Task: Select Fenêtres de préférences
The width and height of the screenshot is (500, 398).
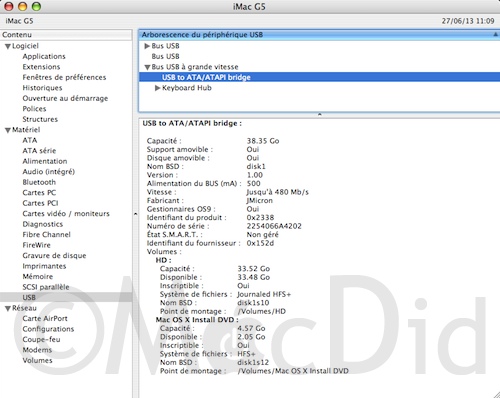Action: coord(64,77)
